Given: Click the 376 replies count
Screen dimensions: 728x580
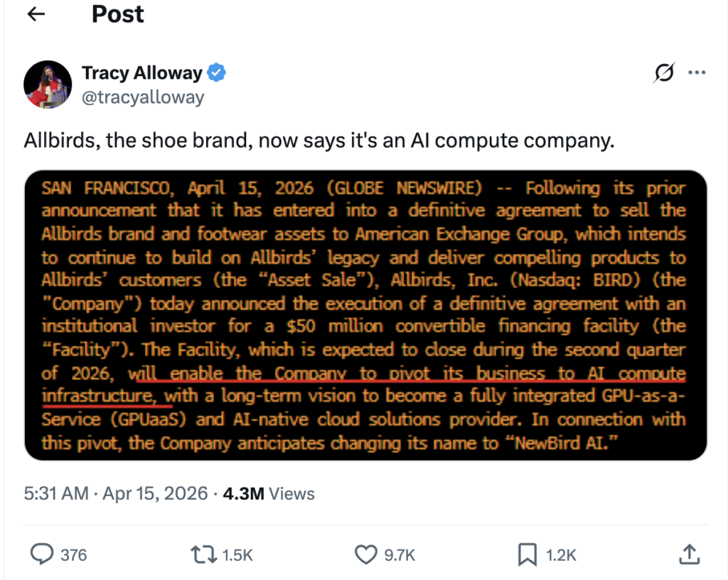Looking at the screenshot, I should tap(73, 555).
